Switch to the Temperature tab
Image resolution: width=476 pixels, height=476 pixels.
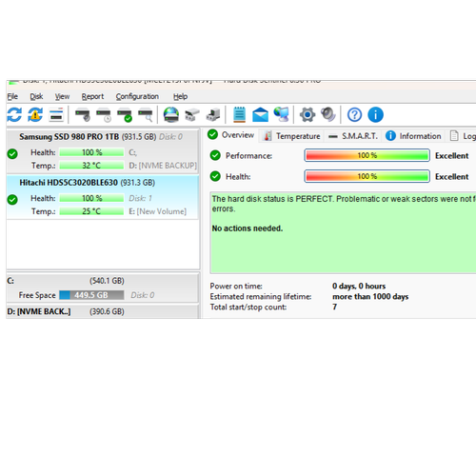(x=292, y=136)
